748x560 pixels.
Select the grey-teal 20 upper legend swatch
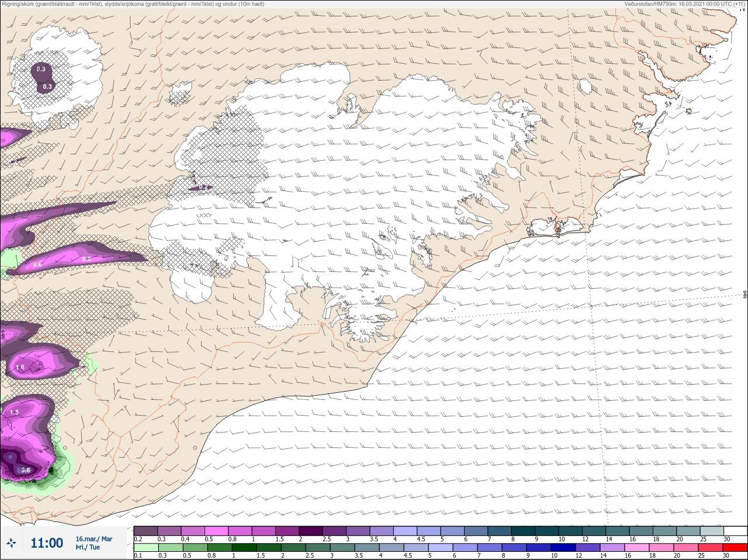688,530
